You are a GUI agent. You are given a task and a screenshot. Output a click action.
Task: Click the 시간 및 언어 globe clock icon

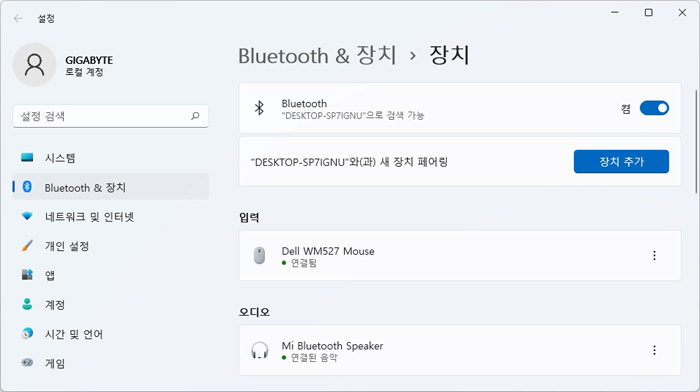coord(27,334)
